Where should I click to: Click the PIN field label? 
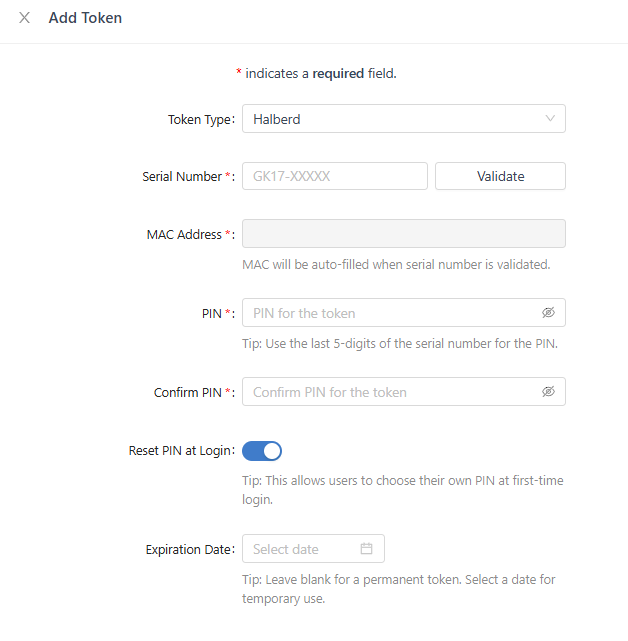(211, 313)
